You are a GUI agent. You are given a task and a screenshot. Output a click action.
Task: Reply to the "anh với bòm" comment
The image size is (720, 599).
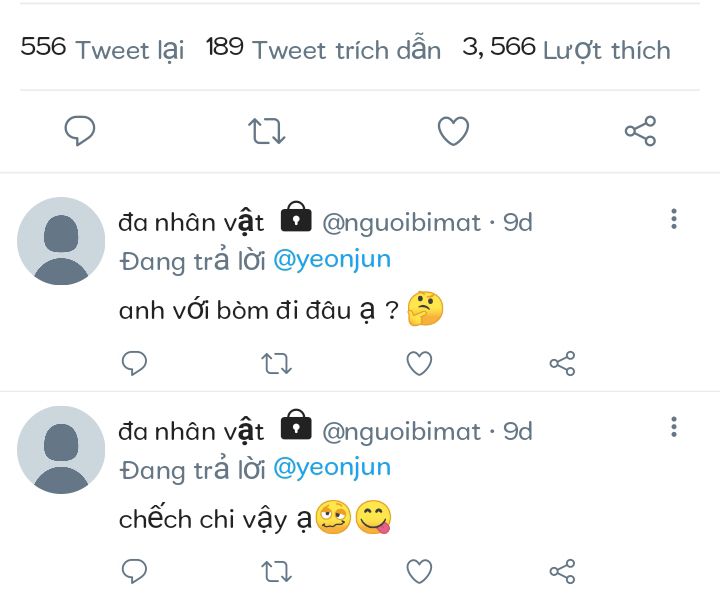pyautogui.click(x=134, y=363)
